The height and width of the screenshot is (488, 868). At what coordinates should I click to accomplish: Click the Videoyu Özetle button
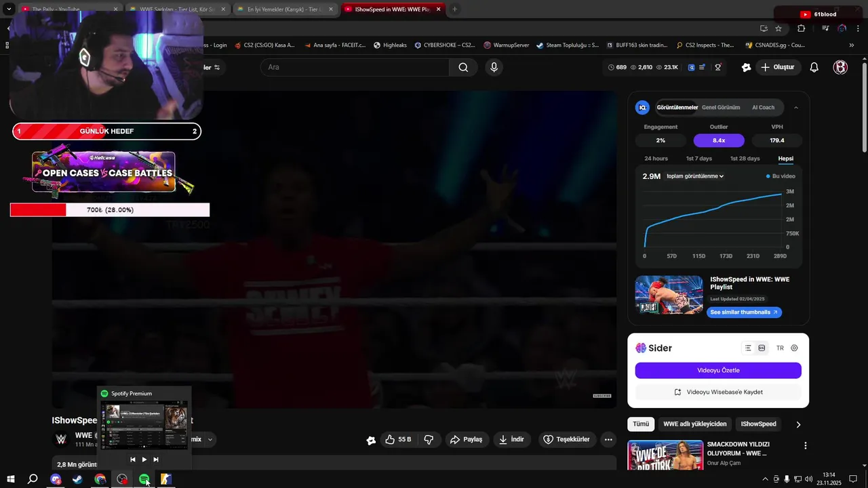click(x=718, y=371)
